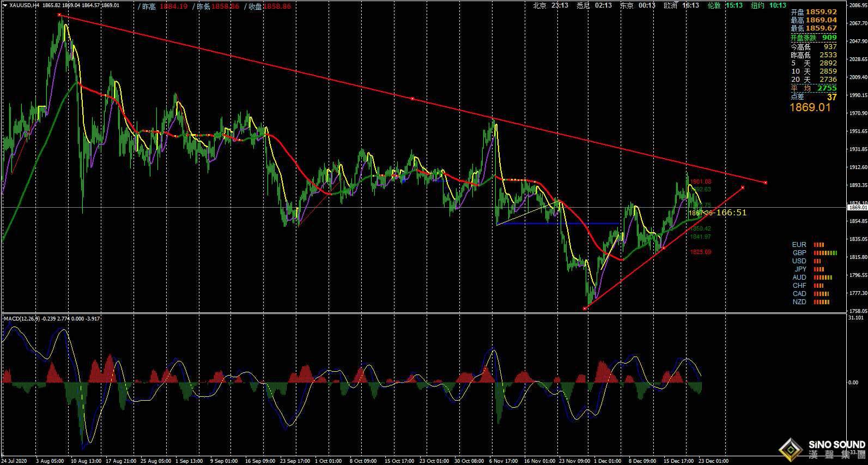Click the 24 Jul 2020 date label
The image size is (868, 465).
[x=14, y=461]
